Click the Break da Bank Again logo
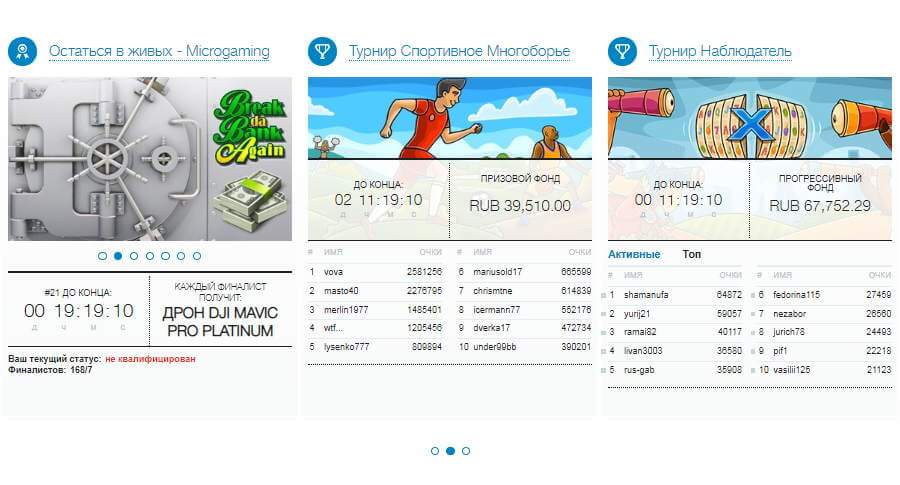Viewport: 900px width, 485px height. coord(249,126)
